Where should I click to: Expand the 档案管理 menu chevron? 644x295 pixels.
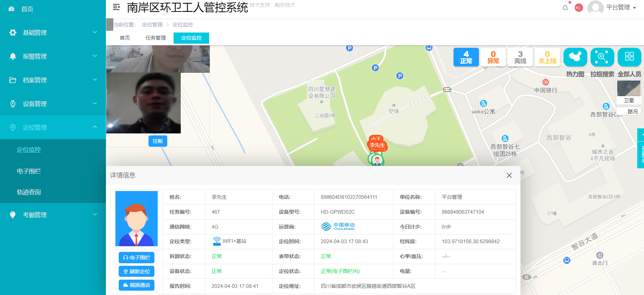tap(95, 80)
